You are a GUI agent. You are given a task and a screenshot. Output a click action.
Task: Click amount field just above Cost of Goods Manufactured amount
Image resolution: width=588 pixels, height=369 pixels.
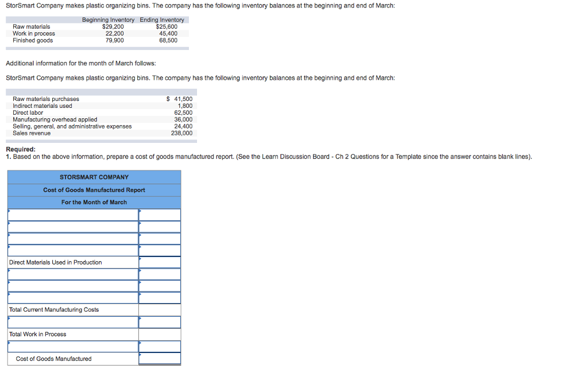tap(160, 347)
